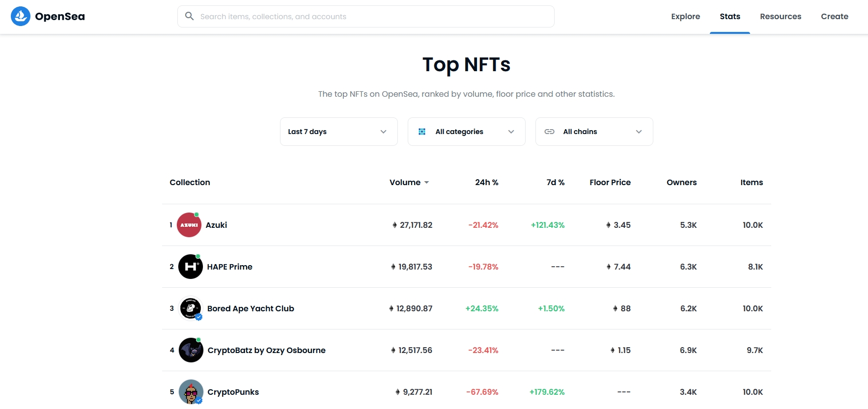Click CryptoBatz 24h change -23.41%
The image size is (868, 409).
tap(483, 350)
